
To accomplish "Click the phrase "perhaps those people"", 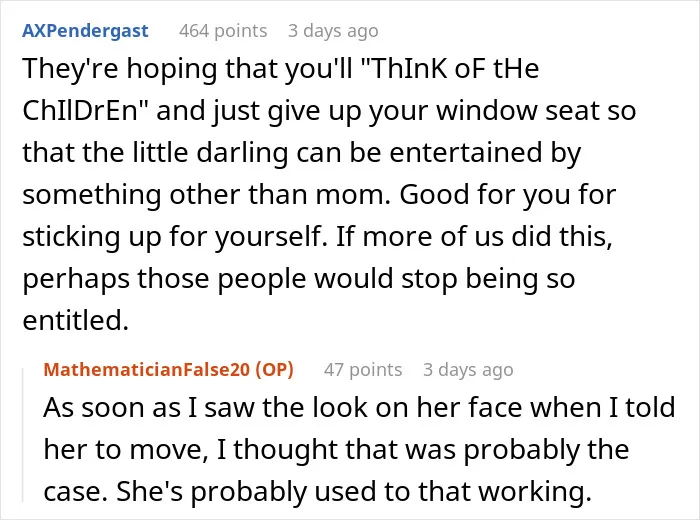I will tap(164, 279).
